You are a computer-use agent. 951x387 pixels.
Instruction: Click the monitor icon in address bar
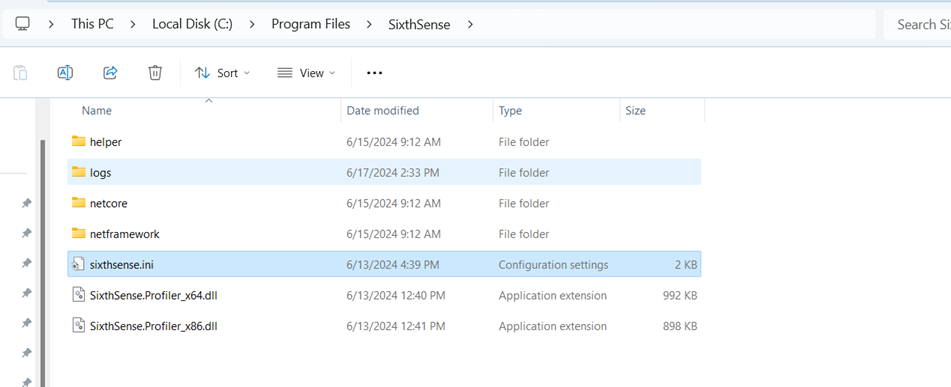(22, 24)
